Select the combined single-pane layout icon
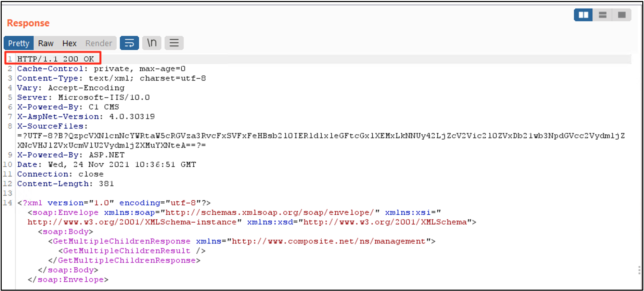 point(622,15)
